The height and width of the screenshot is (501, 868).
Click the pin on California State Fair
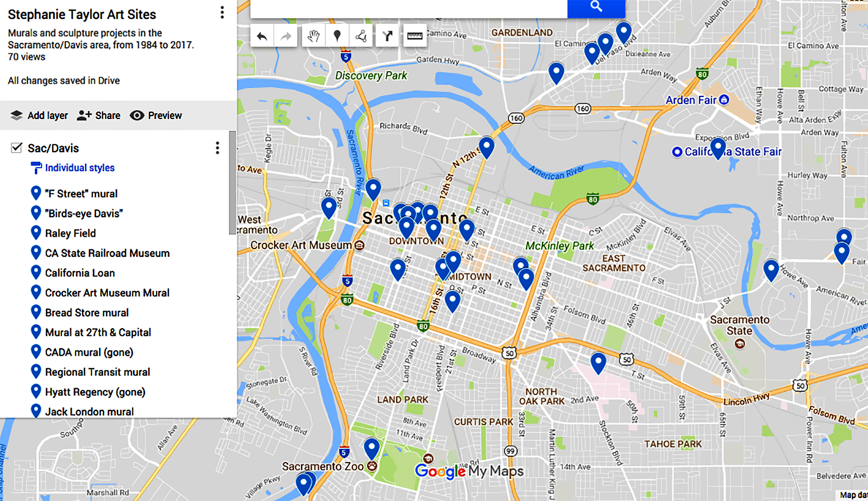pos(718,148)
